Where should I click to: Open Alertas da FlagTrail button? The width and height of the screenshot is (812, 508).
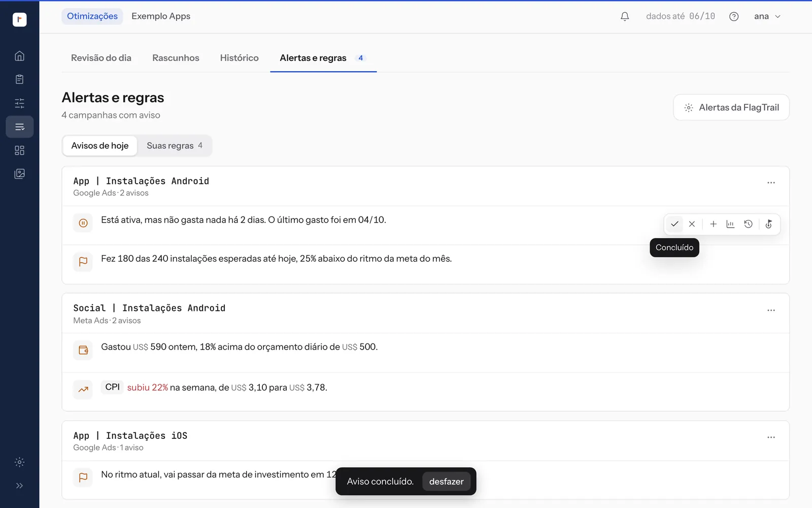tap(731, 107)
